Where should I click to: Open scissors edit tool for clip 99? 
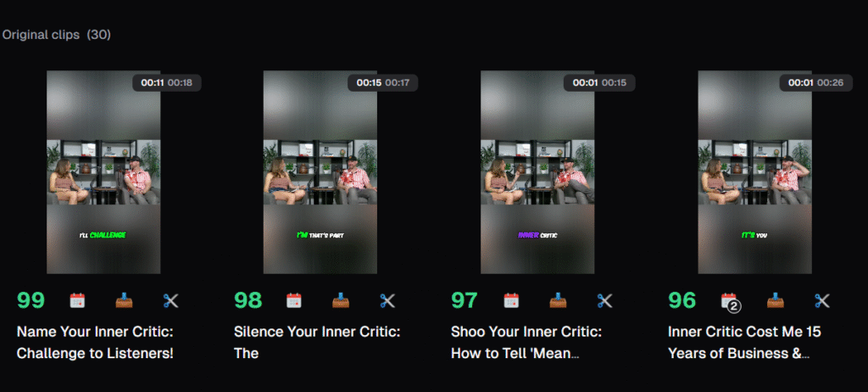coord(171,300)
